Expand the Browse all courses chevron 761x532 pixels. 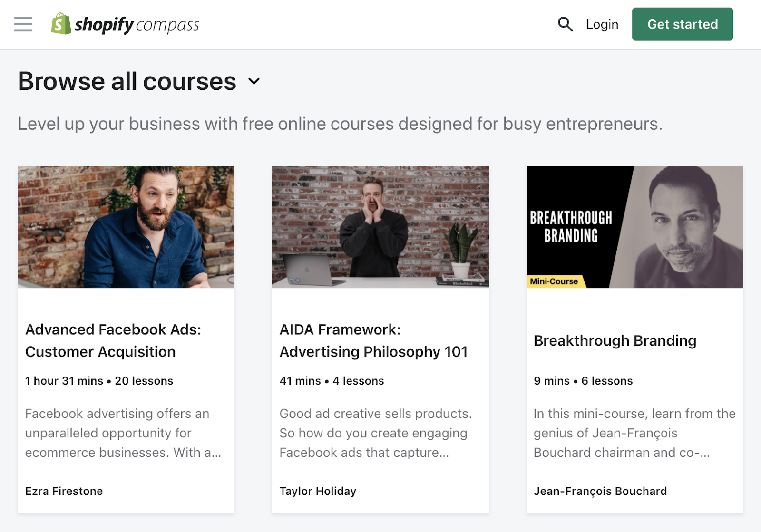point(254,81)
